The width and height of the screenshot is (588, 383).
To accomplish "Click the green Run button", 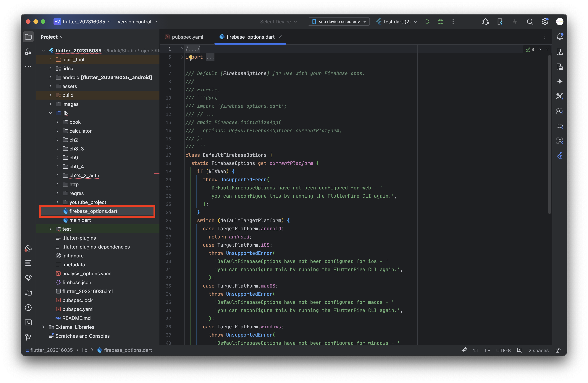I will [428, 22].
